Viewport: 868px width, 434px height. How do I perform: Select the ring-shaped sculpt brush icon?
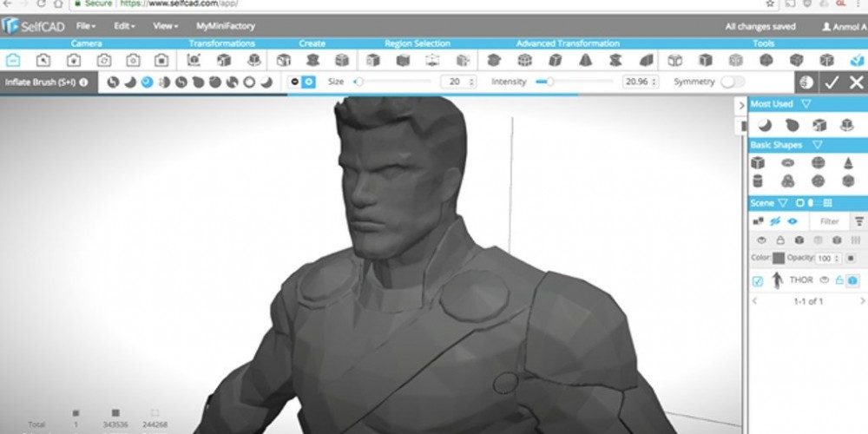[249, 82]
